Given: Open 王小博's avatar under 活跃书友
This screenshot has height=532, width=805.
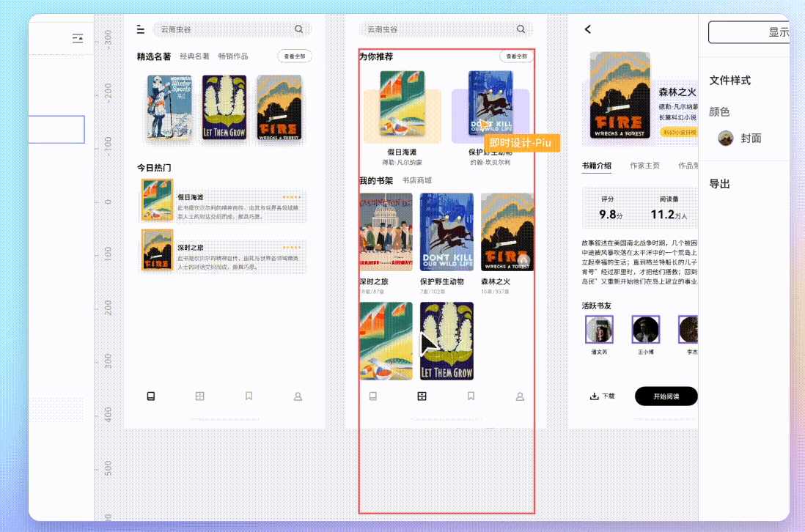Looking at the screenshot, I should 645,329.
